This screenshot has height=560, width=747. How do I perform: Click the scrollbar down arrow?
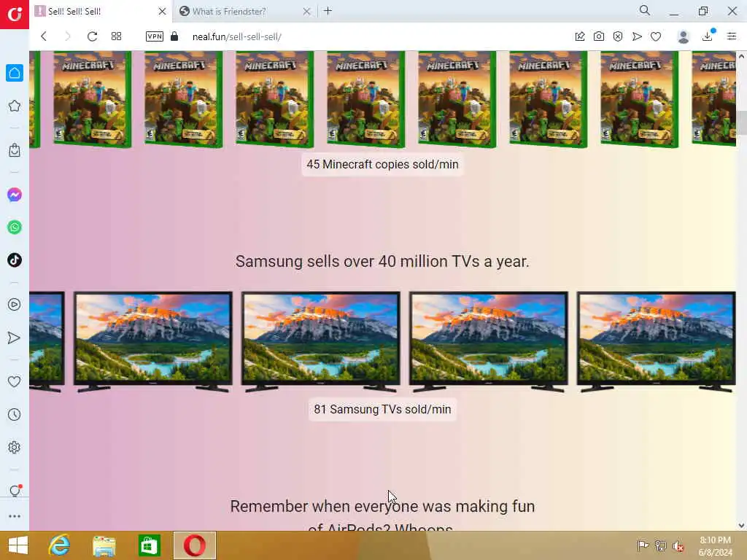(741, 526)
